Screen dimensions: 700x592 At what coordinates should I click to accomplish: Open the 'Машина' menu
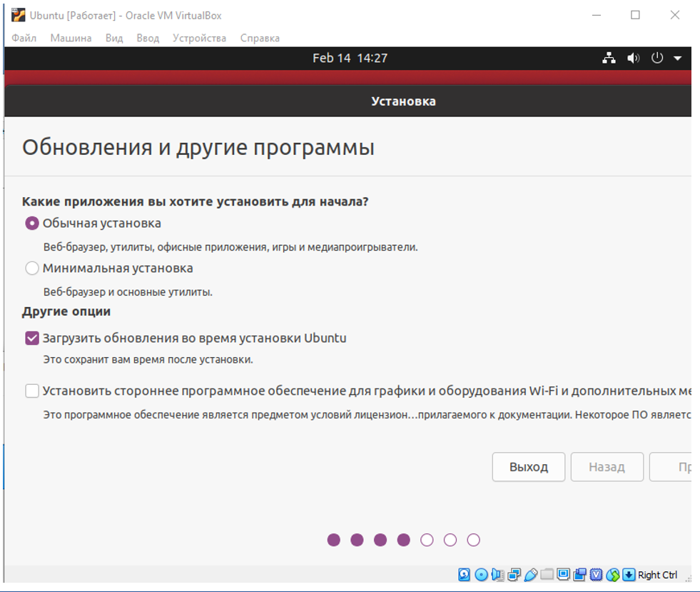pos(71,38)
